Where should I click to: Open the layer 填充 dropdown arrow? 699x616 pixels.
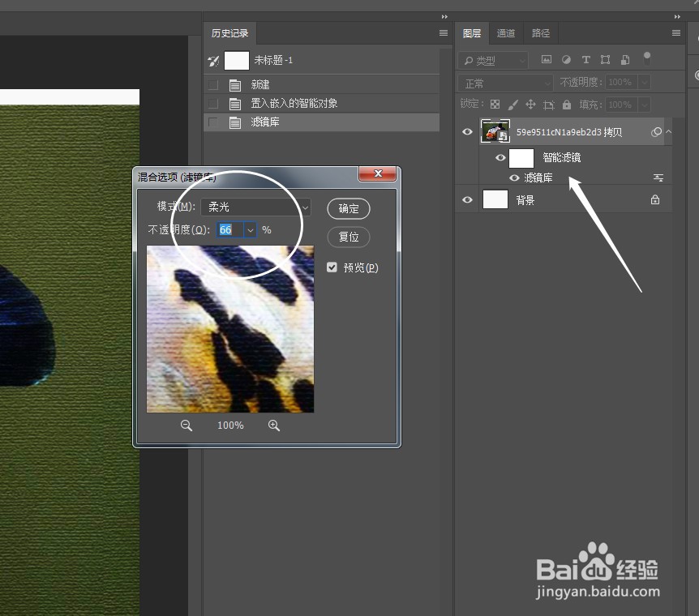tap(644, 105)
